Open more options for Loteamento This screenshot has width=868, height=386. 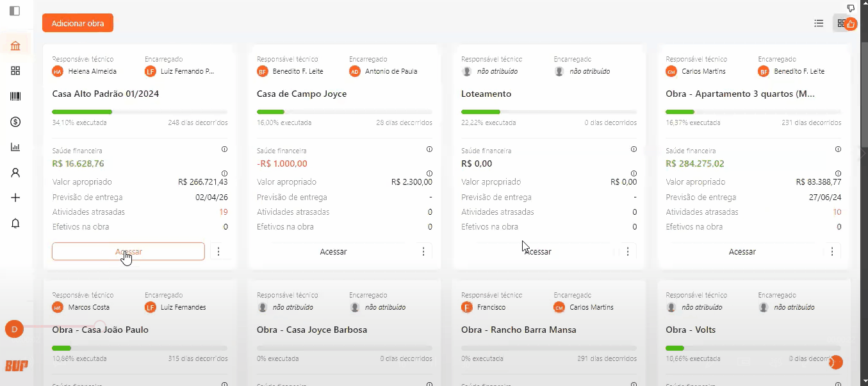(x=628, y=251)
